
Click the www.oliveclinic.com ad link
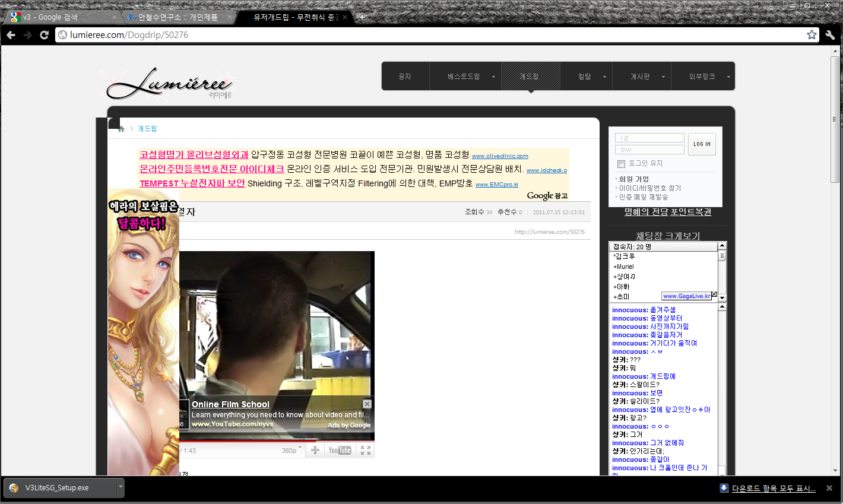tap(500, 156)
